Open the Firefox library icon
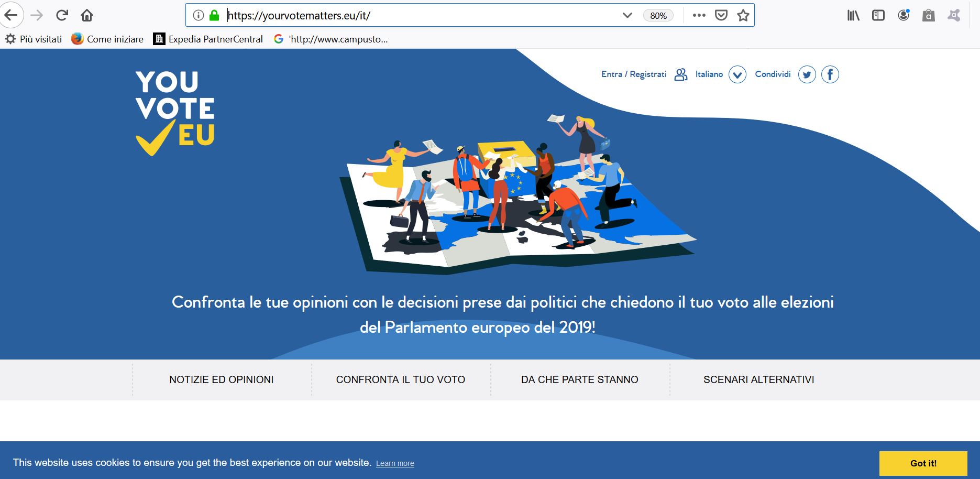 tap(853, 15)
